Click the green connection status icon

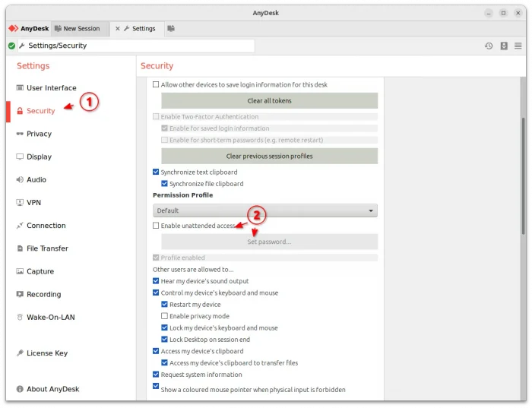click(11, 46)
